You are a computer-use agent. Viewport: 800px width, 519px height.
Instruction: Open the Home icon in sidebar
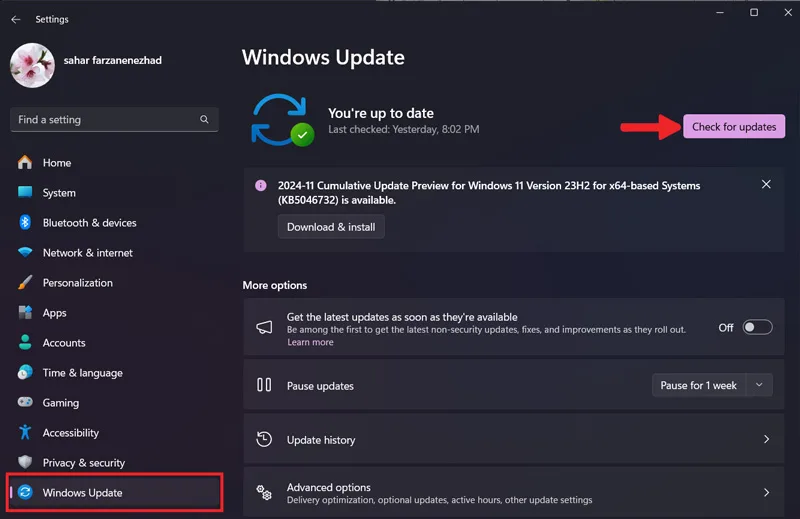25,163
